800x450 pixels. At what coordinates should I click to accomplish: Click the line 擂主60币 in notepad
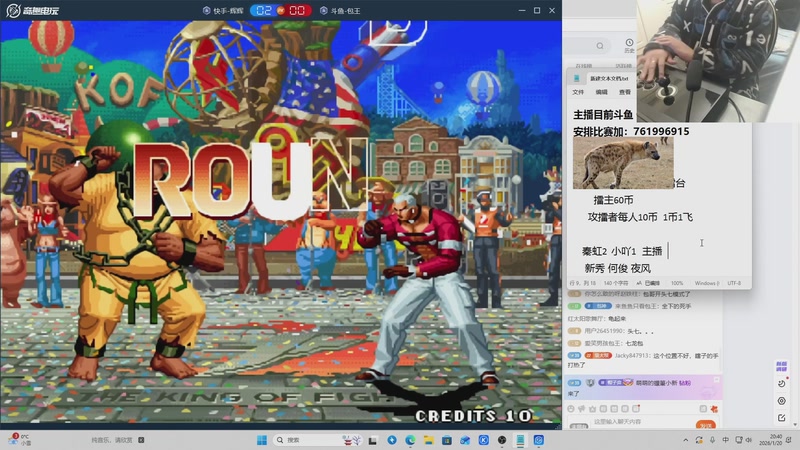pos(613,200)
